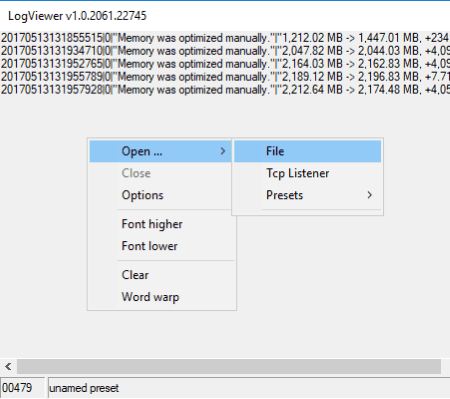The image size is (450, 399).
Task: Open Options from the context menu
Action: click(x=160, y=195)
